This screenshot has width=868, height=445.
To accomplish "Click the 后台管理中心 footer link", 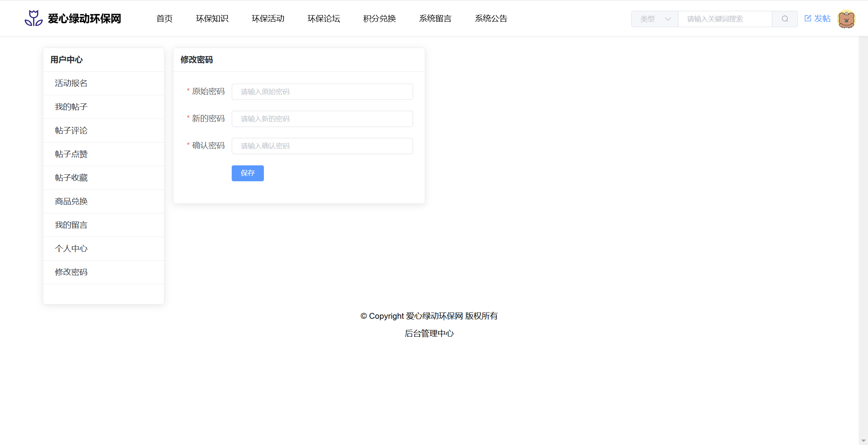I will click(429, 333).
